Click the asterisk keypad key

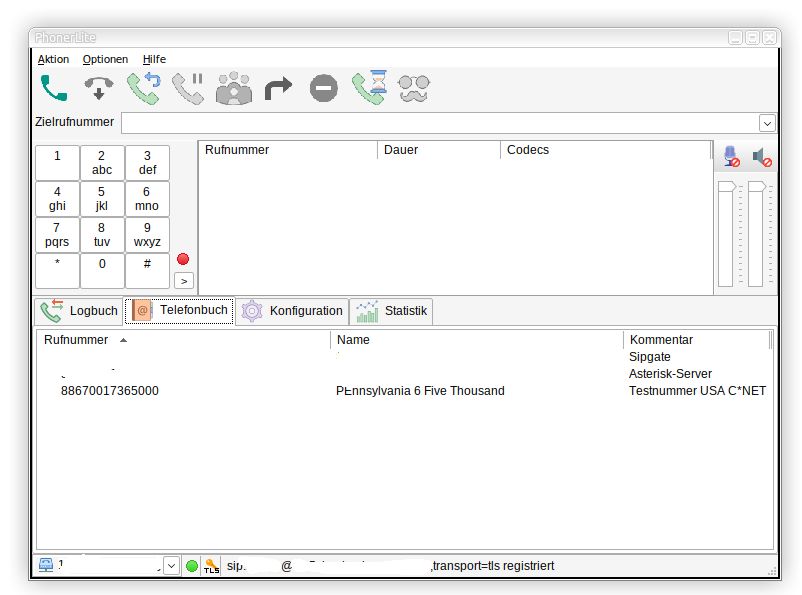57,271
